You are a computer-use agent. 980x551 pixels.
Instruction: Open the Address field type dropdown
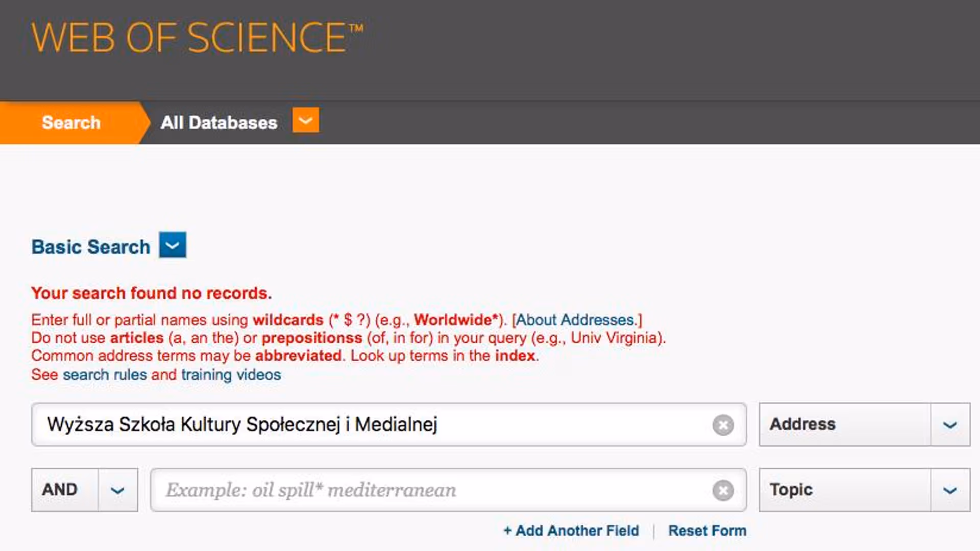click(x=949, y=425)
